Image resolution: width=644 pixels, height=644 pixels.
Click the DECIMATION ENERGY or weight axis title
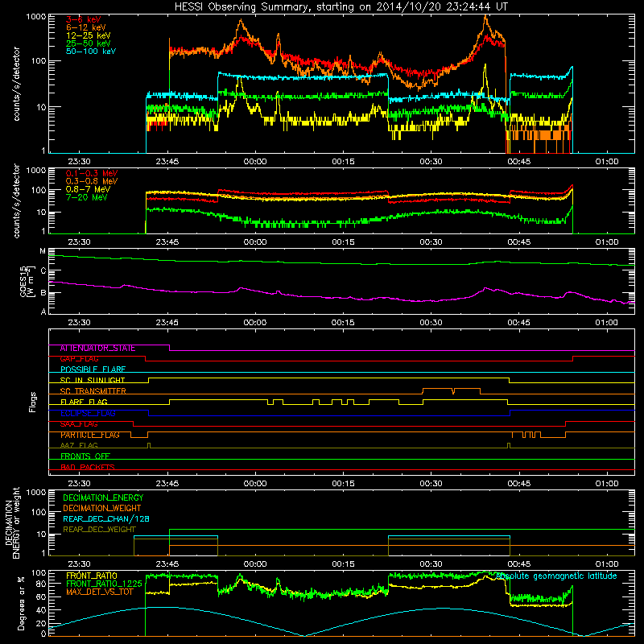12,522
